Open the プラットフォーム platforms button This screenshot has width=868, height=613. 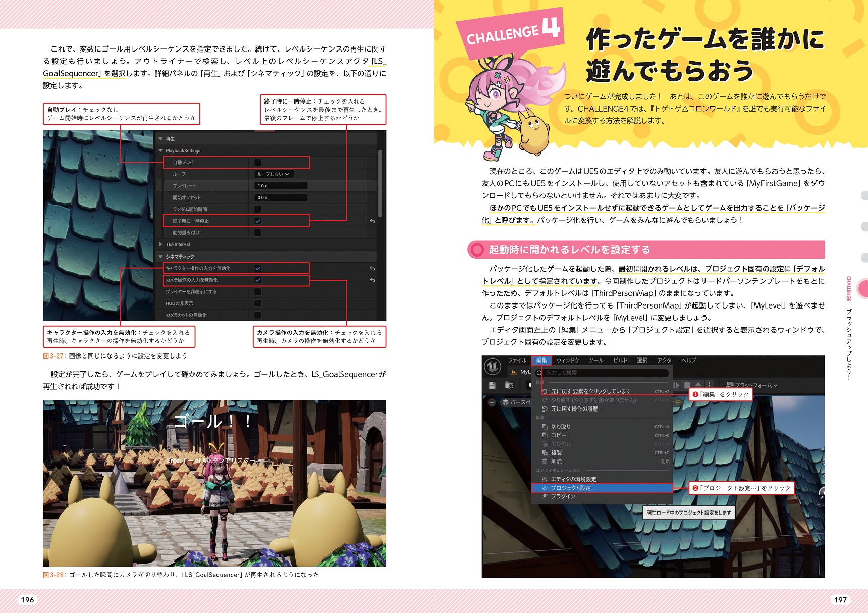tap(752, 385)
